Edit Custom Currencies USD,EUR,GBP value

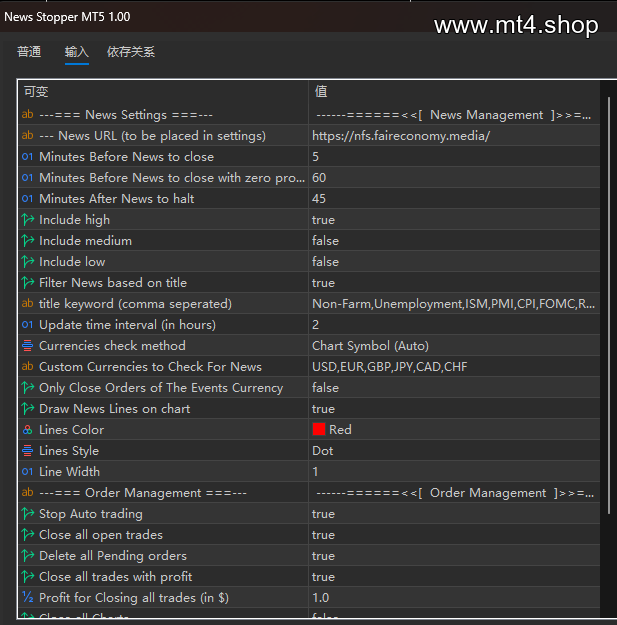click(x=454, y=366)
